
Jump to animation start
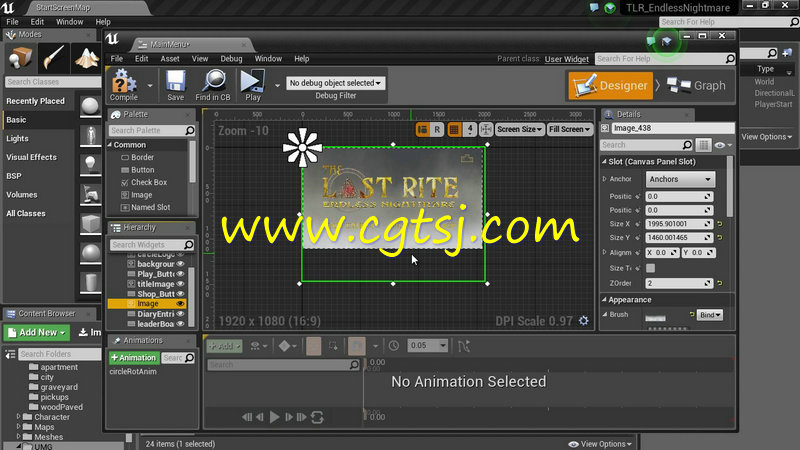[247, 417]
